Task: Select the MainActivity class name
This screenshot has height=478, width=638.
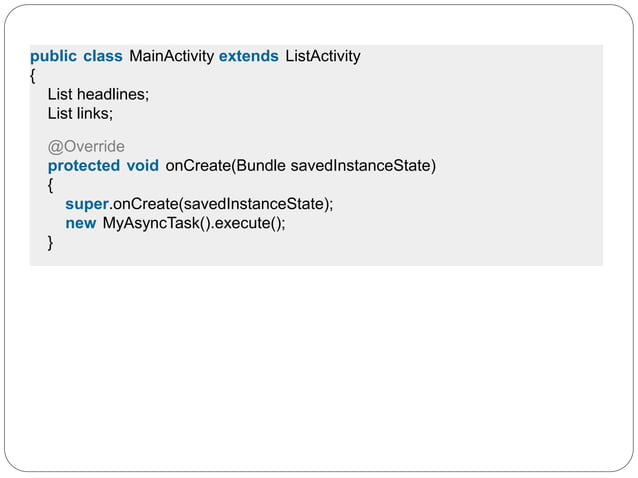Action: click(172, 56)
